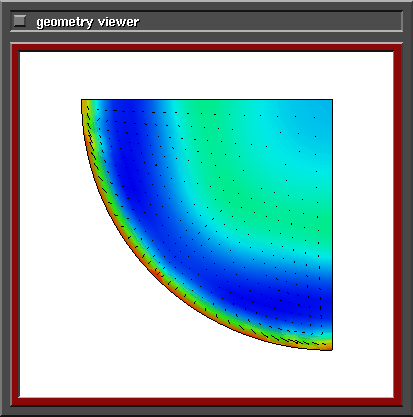Viewport: 413px width, 417px height.
Task: Click the white space above the plot
Action: tap(207, 75)
